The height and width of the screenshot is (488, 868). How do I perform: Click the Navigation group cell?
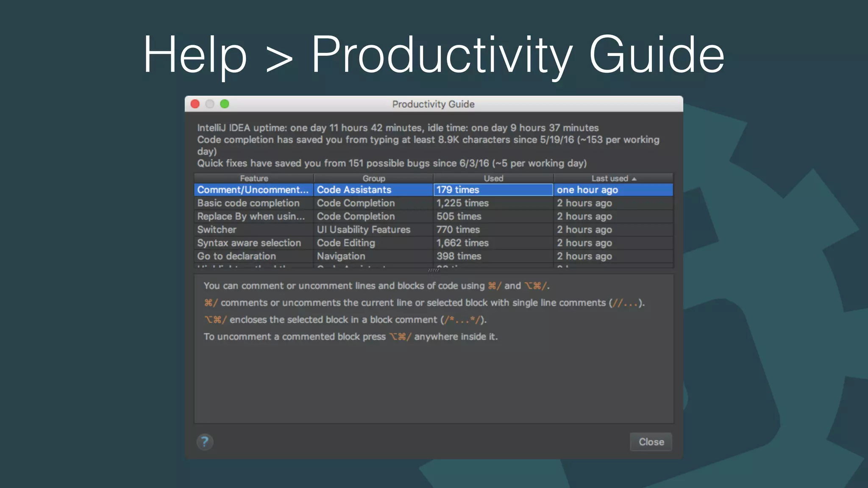pyautogui.click(x=373, y=256)
